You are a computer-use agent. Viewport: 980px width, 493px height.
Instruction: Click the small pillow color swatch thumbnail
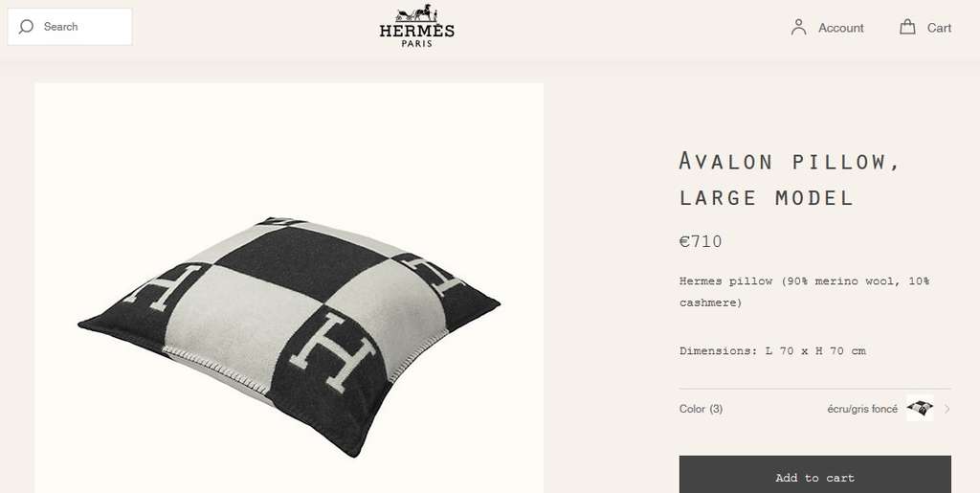pyautogui.click(x=920, y=408)
